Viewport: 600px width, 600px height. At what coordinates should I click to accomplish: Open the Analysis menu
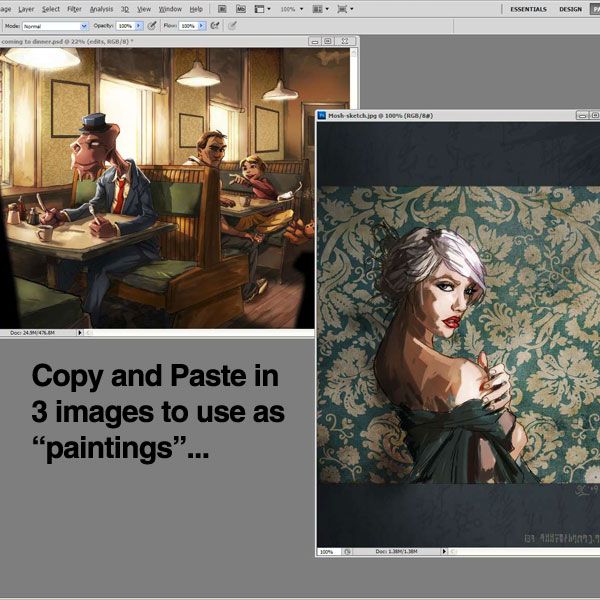tap(101, 9)
